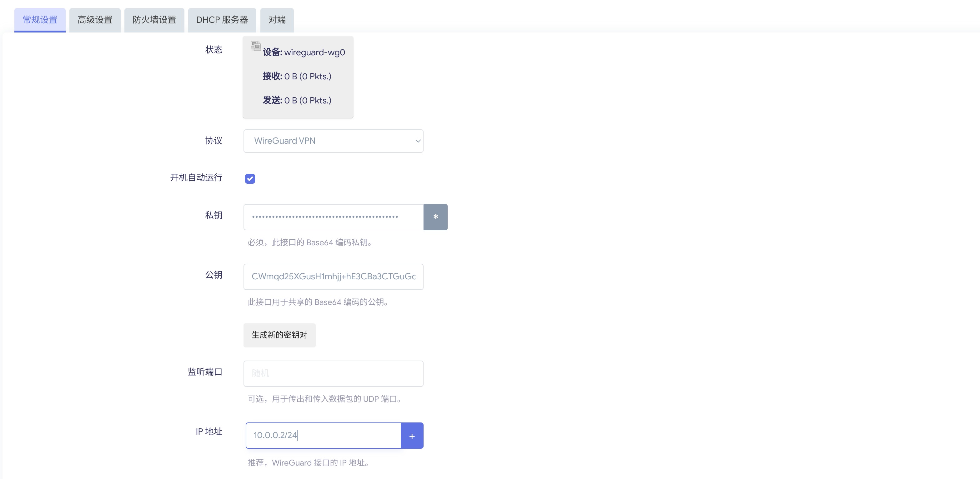Viewport: 980px width, 479px height.
Task: Switch to the 高级设置 tab
Action: 95,20
